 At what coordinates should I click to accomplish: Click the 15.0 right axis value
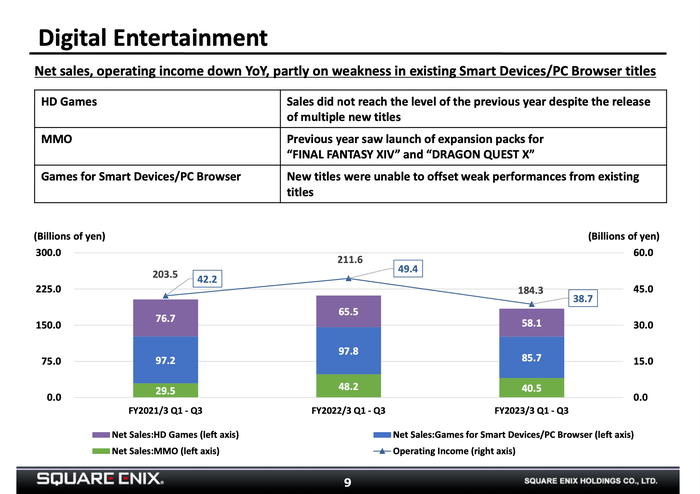[643, 361]
